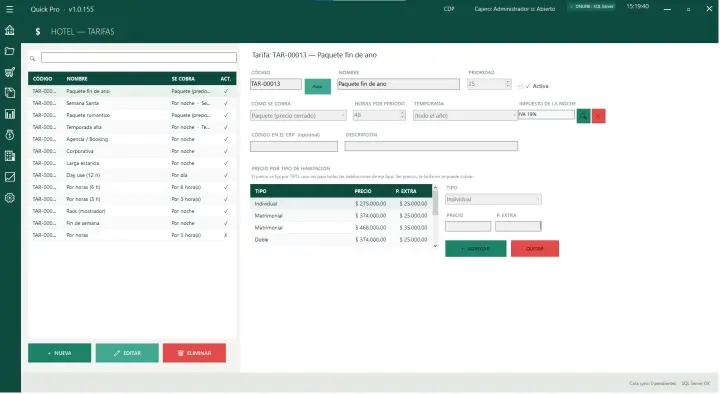Viewport: 720px width, 394px height.
Task: Click the price table scrollbar thumb
Action: (x=435, y=203)
